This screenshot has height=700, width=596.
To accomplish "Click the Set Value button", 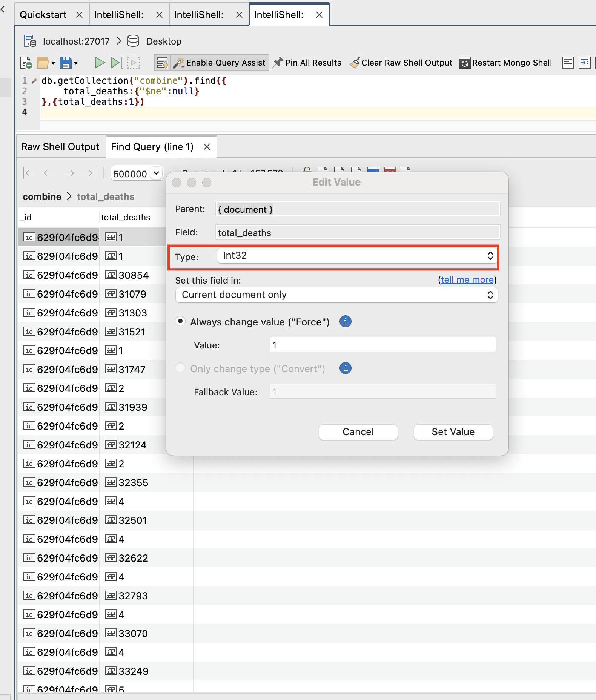I will [x=453, y=432].
